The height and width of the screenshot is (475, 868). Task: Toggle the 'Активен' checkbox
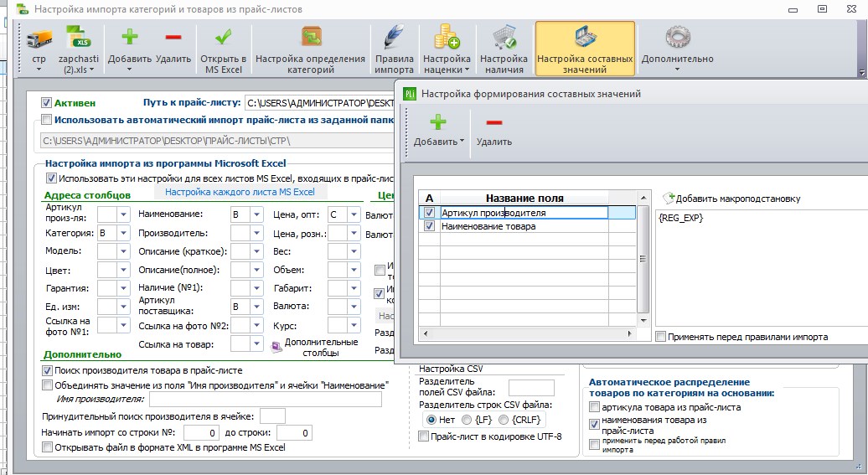pos(47,103)
